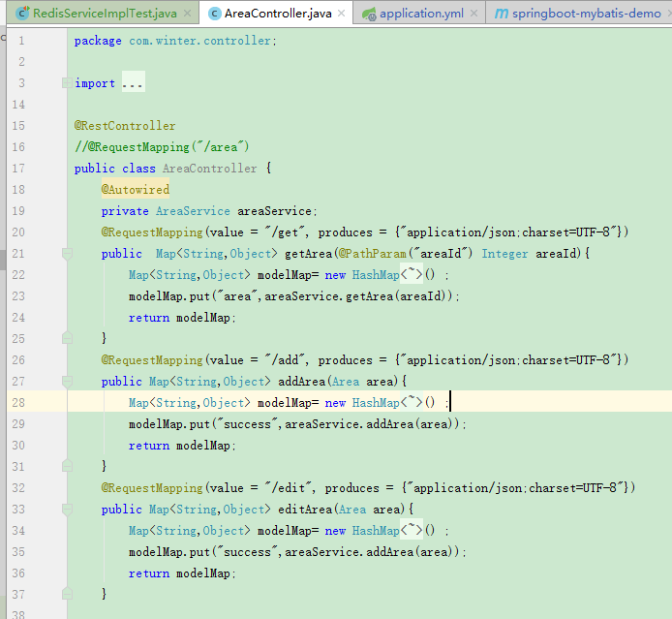Click HashMap diamond operator on line 22
Screen dimensions: 672x619
412,274
